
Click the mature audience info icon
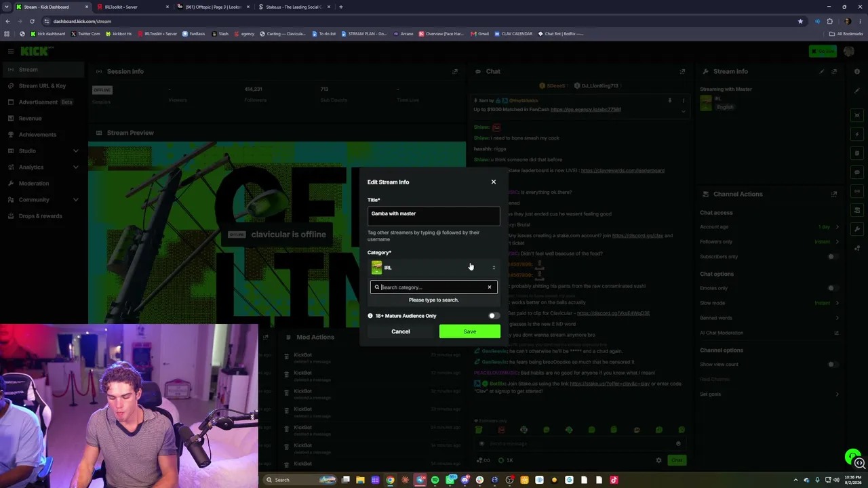tap(370, 316)
